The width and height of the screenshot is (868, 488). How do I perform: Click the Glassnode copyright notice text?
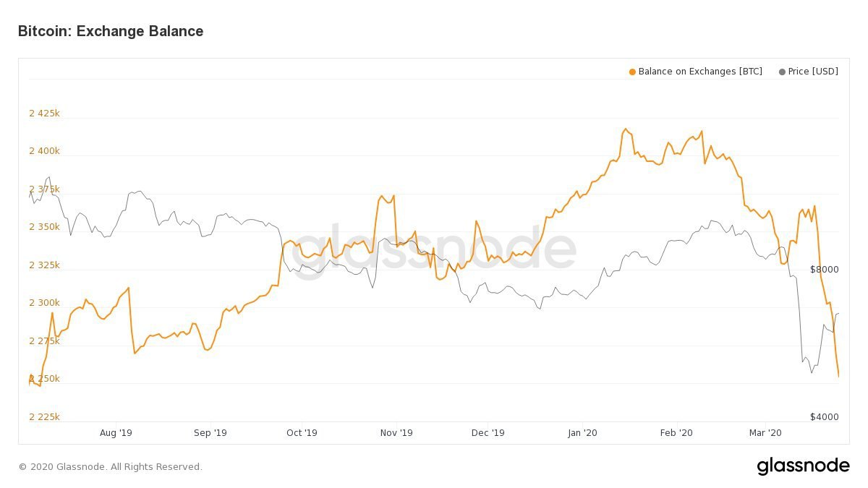110,467
